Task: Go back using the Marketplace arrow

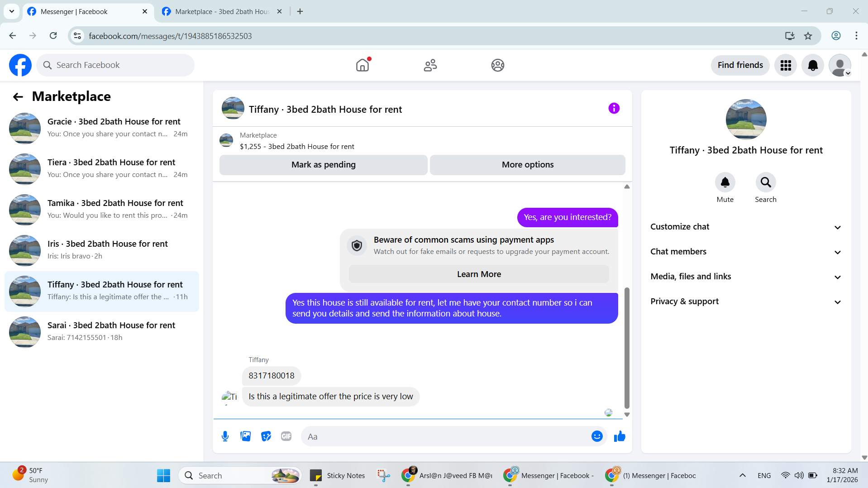Action: click(18, 96)
